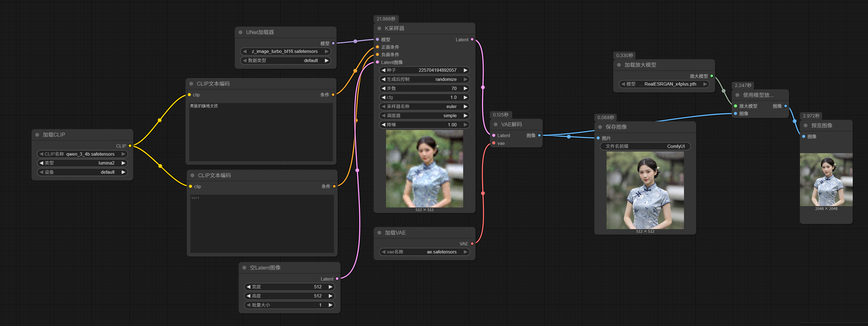
Task: Click the VAE output socket on 加载VAE
Action: click(x=472, y=243)
